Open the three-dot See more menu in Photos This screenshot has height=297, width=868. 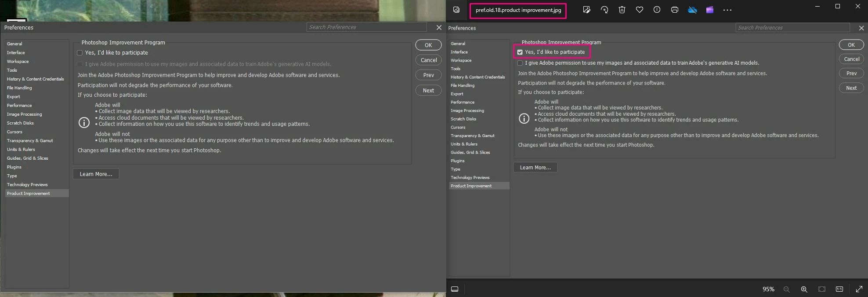click(727, 10)
